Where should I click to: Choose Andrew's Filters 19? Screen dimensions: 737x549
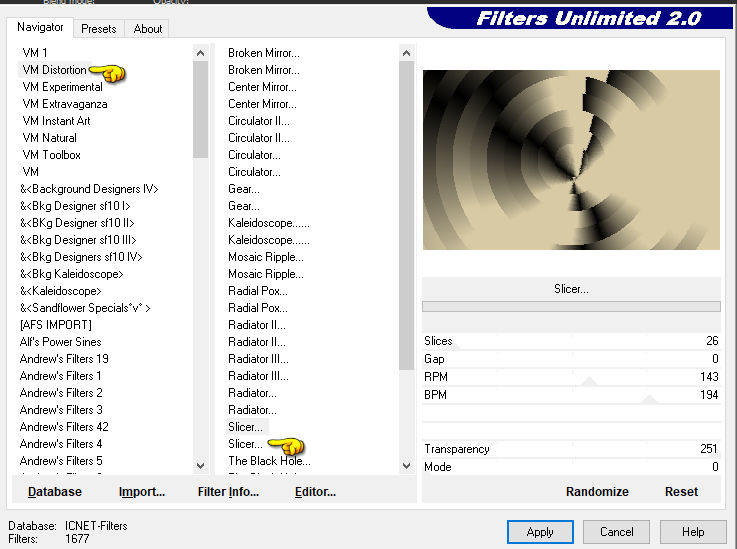64,359
